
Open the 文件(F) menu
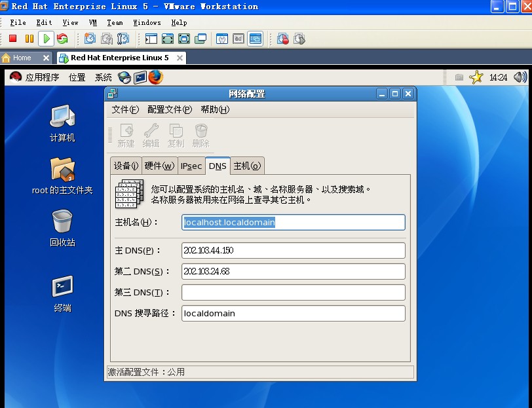pyautogui.click(x=125, y=109)
